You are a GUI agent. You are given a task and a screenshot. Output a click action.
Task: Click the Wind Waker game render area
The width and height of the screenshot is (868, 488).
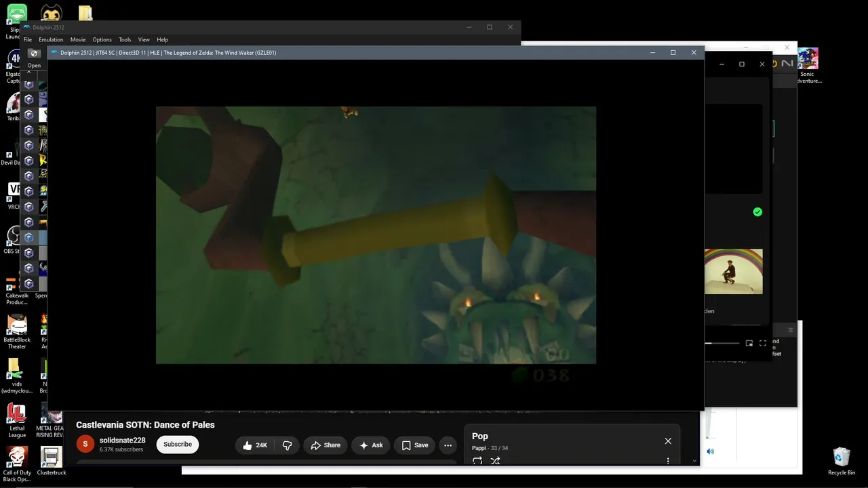376,235
